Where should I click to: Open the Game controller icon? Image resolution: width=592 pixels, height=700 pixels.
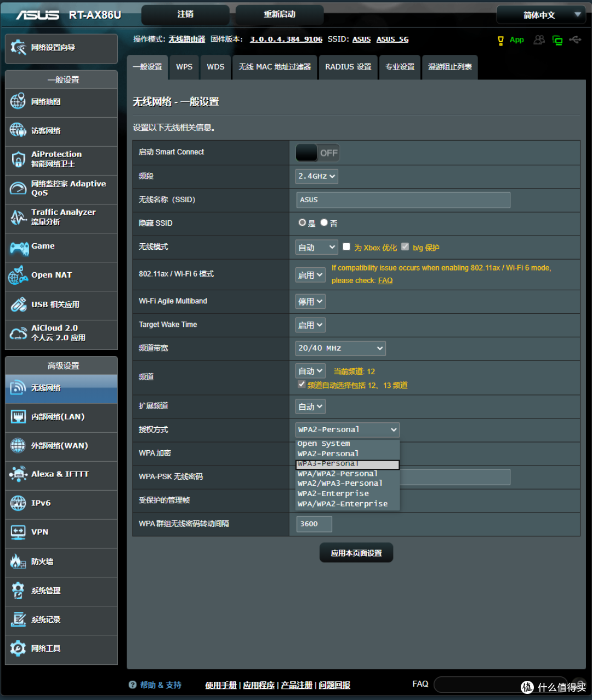[x=19, y=248]
